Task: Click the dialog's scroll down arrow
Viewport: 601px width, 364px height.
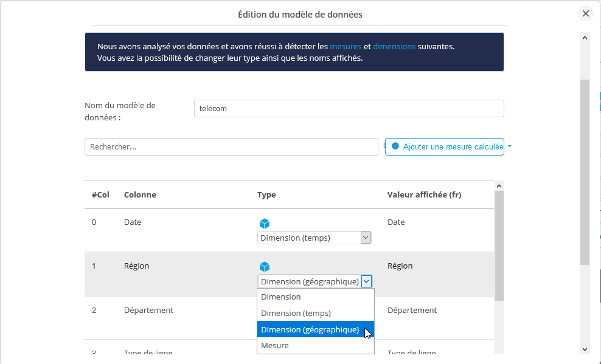Action: [585, 349]
